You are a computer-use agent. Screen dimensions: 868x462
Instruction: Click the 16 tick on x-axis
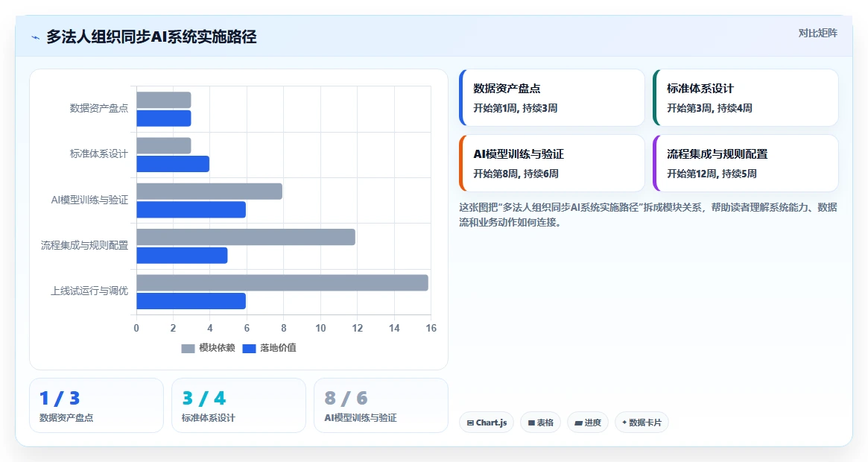pos(431,328)
